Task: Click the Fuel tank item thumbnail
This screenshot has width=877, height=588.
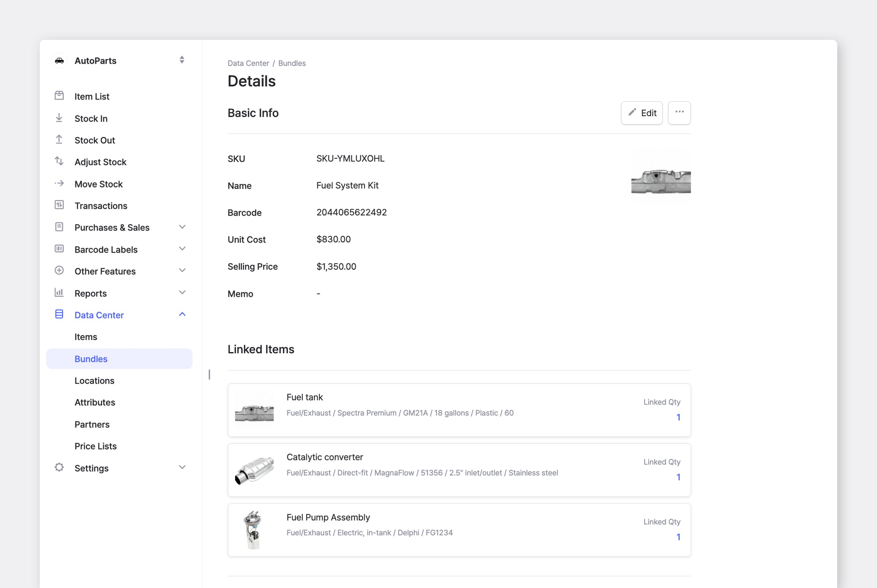Action: tap(254, 410)
